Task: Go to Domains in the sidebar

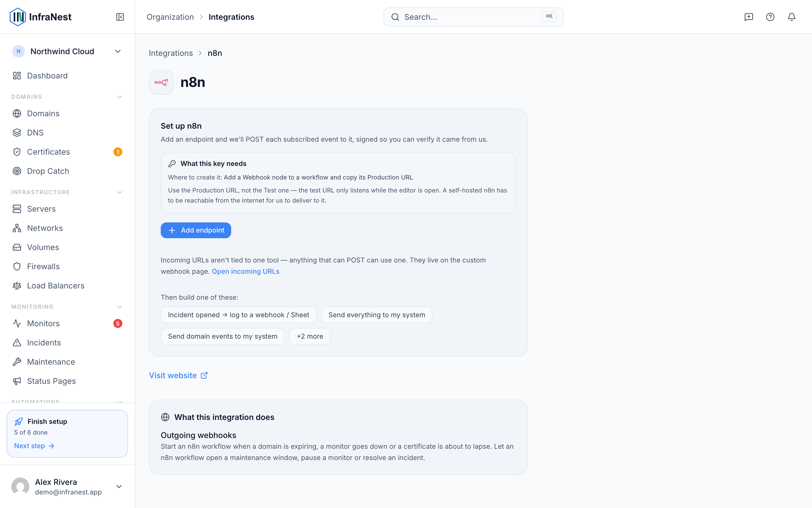Action: (x=67, y=113)
